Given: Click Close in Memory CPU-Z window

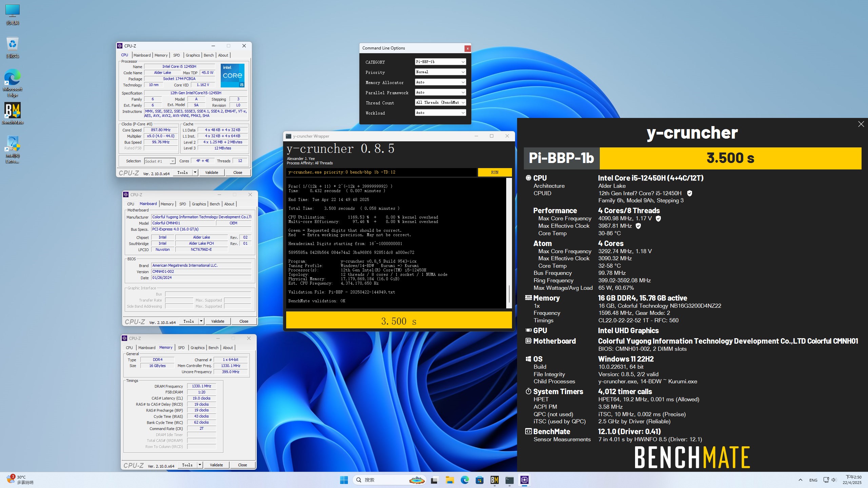Looking at the screenshot, I should click(242, 465).
